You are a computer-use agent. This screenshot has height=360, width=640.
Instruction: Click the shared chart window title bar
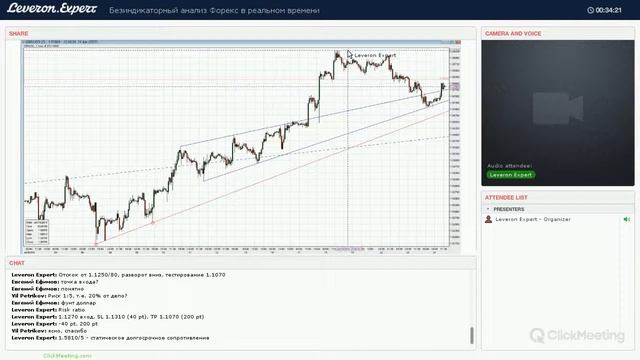[241, 42]
